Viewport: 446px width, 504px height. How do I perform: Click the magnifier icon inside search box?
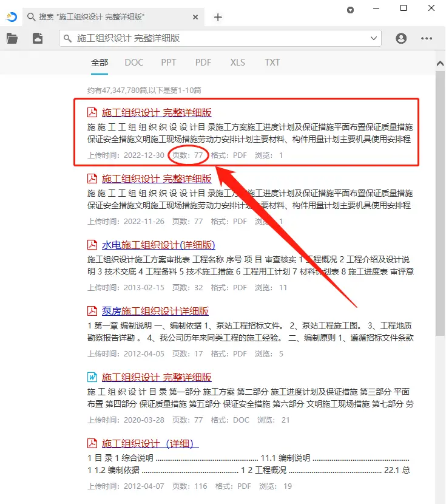point(67,39)
